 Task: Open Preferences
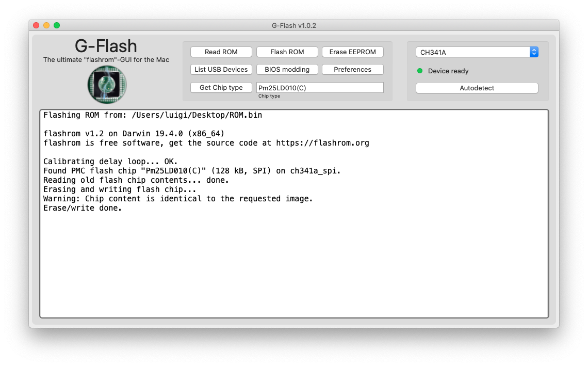point(352,70)
